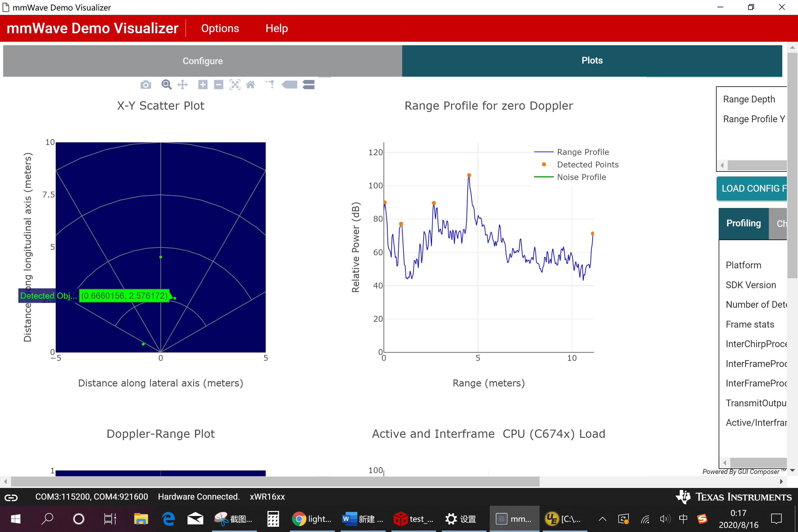The image size is (798, 532).
Task: Click the connection link icon in status bar
Action: pyautogui.click(x=11, y=497)
